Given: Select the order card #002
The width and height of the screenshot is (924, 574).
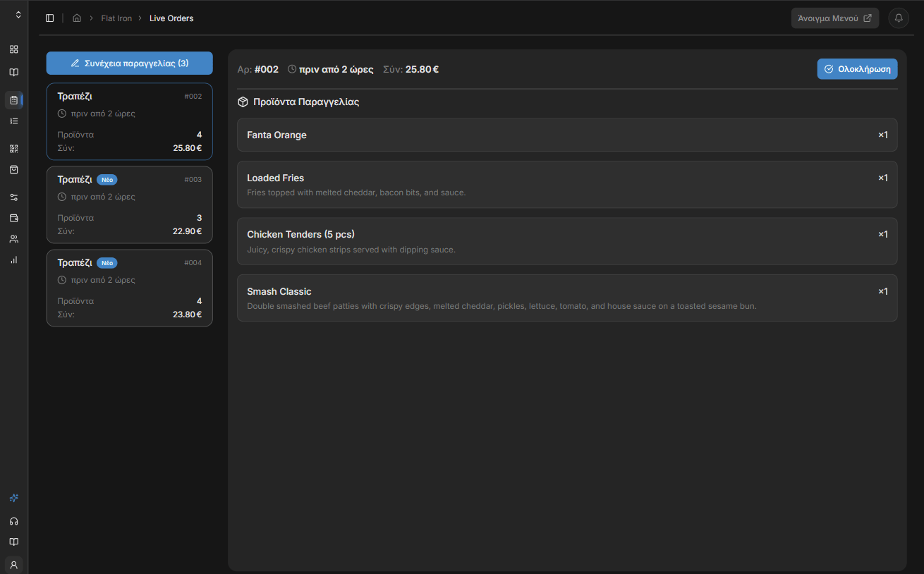Looking at the screenshot, I should (x=130, y=121).
